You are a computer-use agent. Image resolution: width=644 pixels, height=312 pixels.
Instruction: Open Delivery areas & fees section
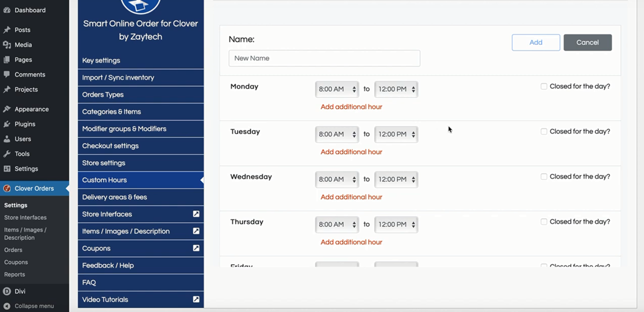(x=141, y=197)
